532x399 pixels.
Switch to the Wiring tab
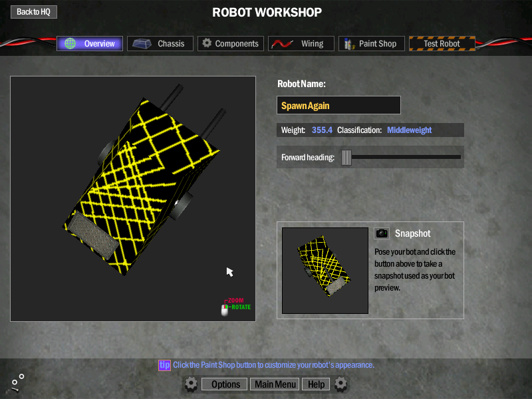301,44
